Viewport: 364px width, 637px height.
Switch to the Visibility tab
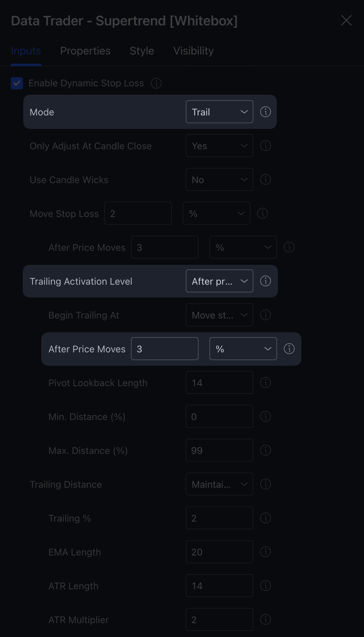[x=193, y=51]
